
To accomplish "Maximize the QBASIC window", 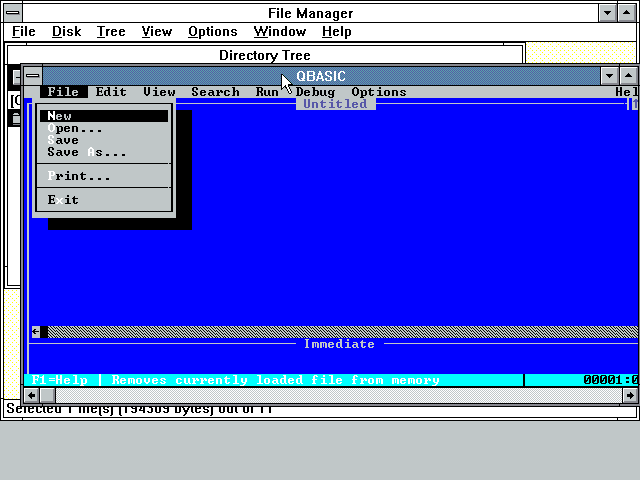I will click(629, 76).
